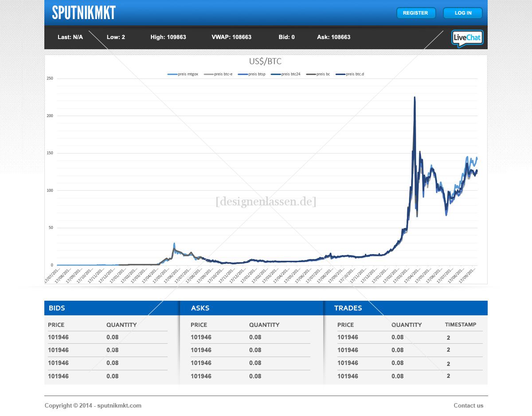The image size is (532, 416).
Task: Click the 250 label on chart axis
Action: point(50,78)
